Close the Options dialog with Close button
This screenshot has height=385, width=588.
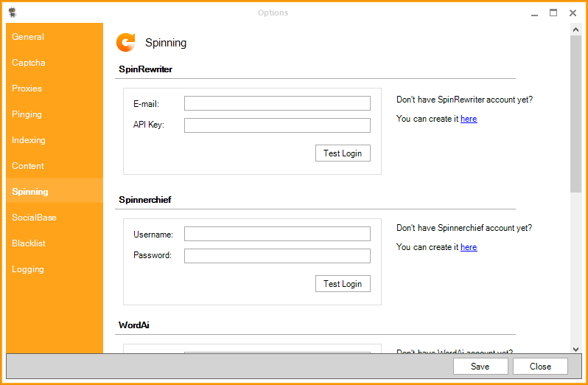[x=540, y=367]
